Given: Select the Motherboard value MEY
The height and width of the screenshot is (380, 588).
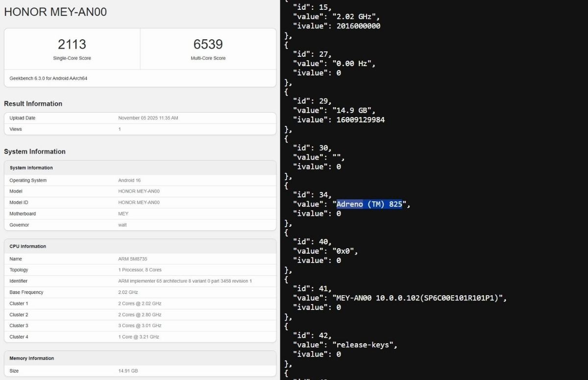Looking at the screenshot, I should (123, 214).
